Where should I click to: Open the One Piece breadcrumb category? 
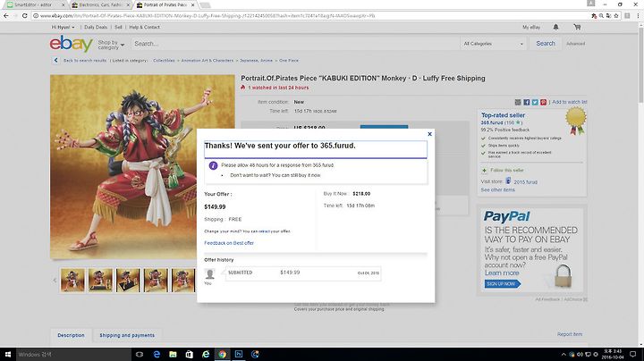(x=289, y=60)
